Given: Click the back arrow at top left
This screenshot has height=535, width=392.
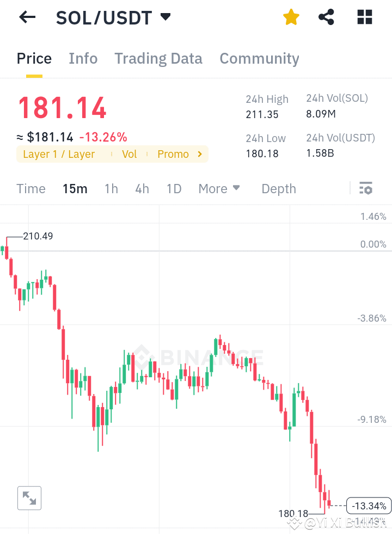Looking at the screenshot, I should tap(27, 17).
